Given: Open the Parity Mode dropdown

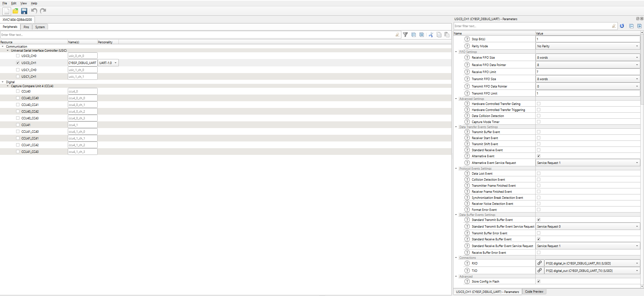Looking at the screenshot, I should tap(588, 46).
